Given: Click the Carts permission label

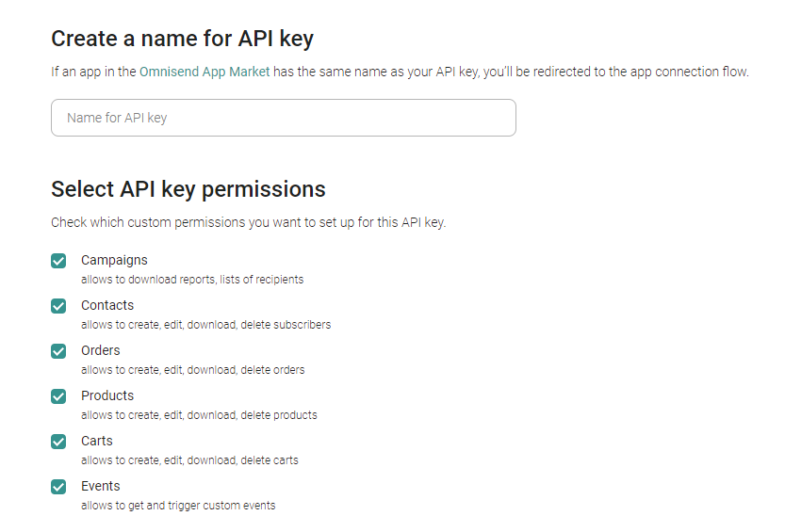Looking at the screenshot, I should pos(97,441).
